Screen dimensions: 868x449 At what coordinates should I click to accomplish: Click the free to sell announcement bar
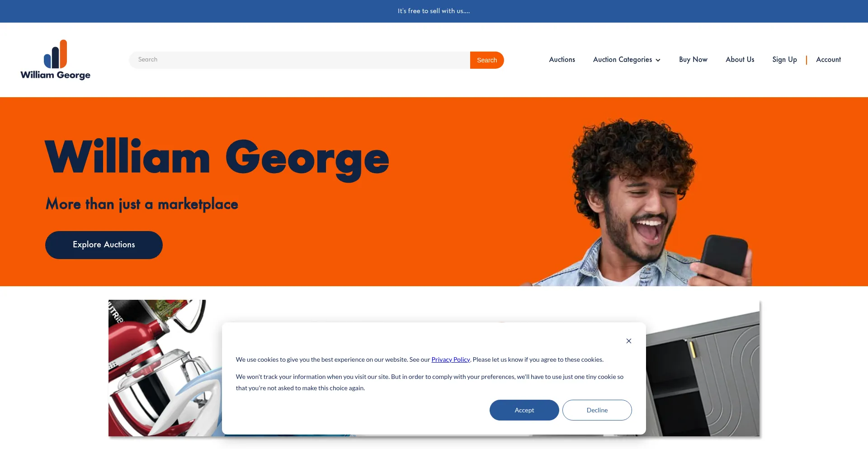[x=434, y=11]
